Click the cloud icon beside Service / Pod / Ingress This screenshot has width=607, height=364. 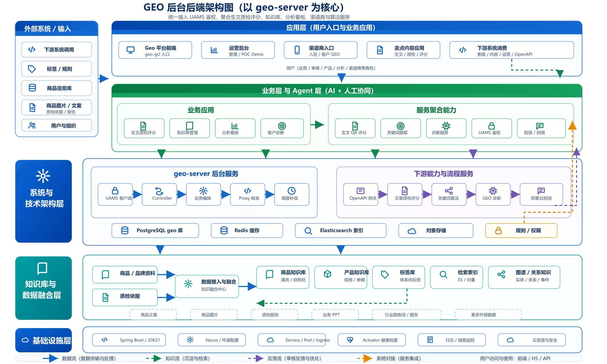[270, 340]
